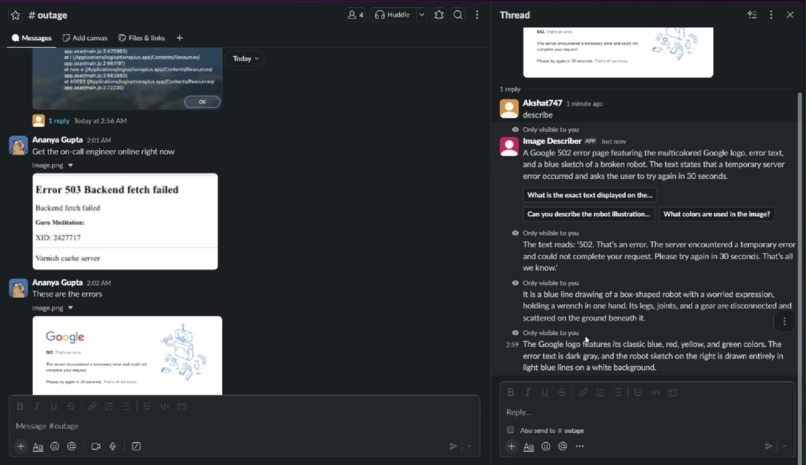This screenshot has width=806, height=465.
Task: Click OK in the error dialog image
Action: coord(202,102)
